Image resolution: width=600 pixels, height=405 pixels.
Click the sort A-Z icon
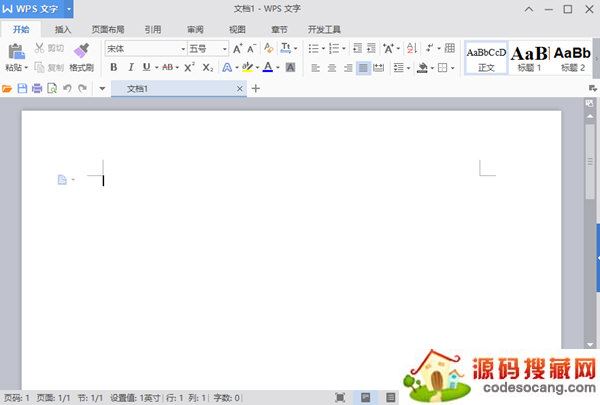412,48
